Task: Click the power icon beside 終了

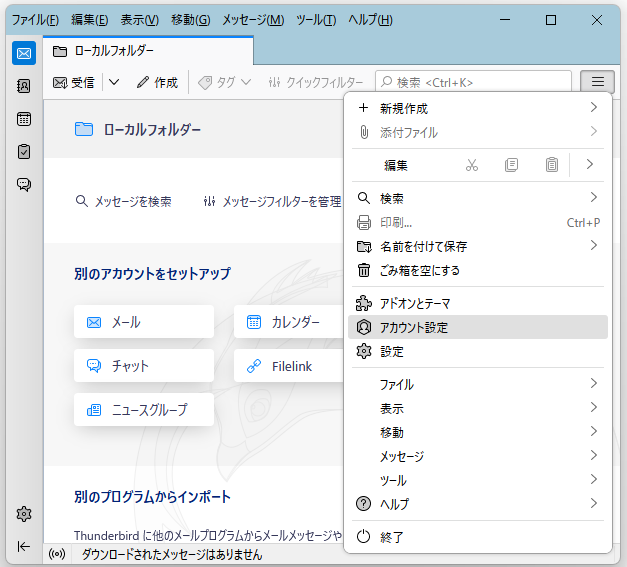Action: (363, 537)
